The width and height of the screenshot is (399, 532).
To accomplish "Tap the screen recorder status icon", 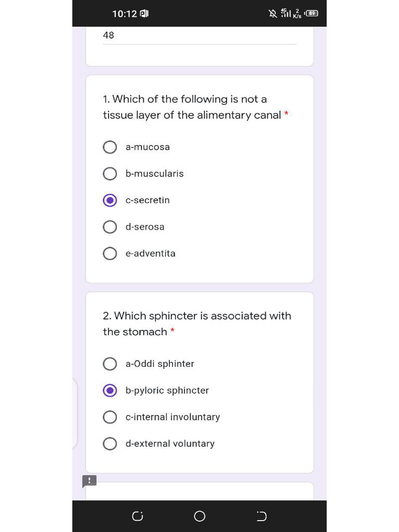I will 144,14.
